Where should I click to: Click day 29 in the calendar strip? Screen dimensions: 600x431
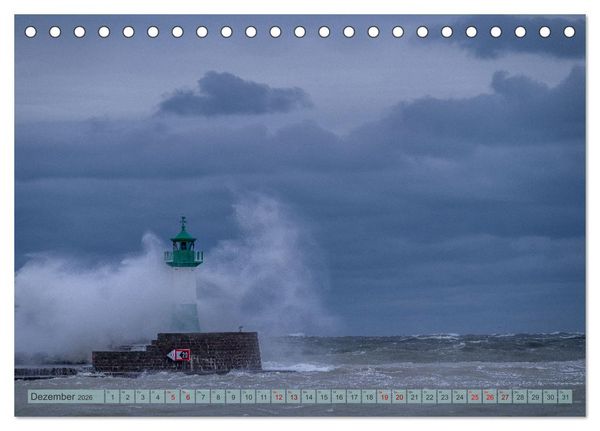click(x=535, y=397)
